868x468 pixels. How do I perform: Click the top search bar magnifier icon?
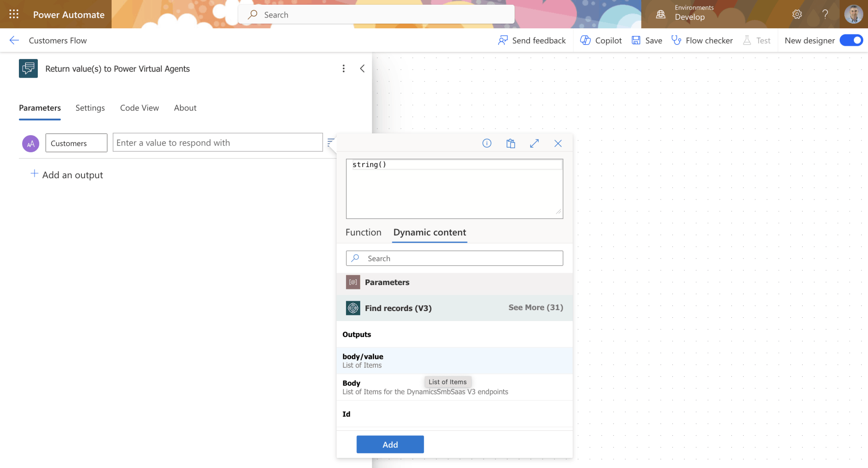pos(253,15)
